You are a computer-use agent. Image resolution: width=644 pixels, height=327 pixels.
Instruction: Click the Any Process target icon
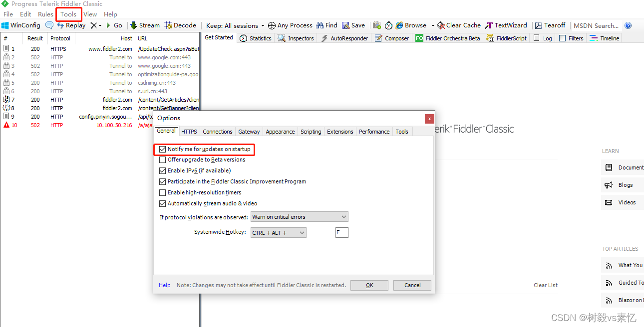272,25
